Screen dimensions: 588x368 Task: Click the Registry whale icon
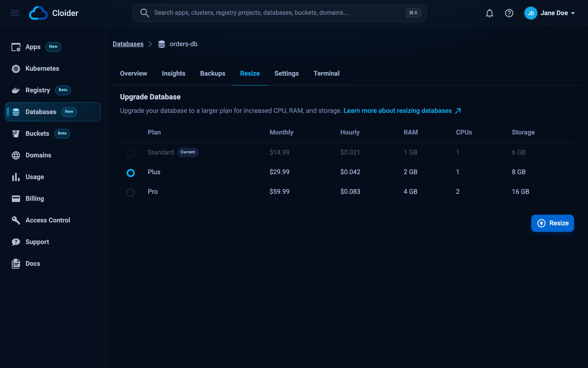click(x=16, y=90)
